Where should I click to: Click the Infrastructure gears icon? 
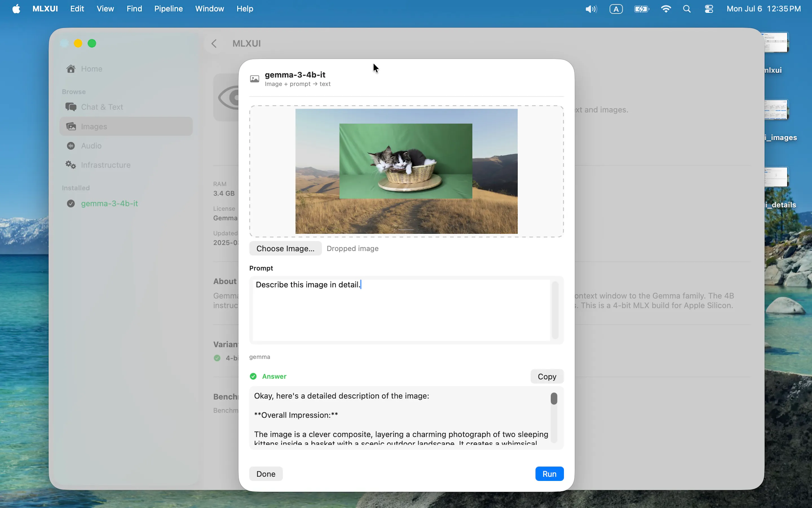point(71,165)
